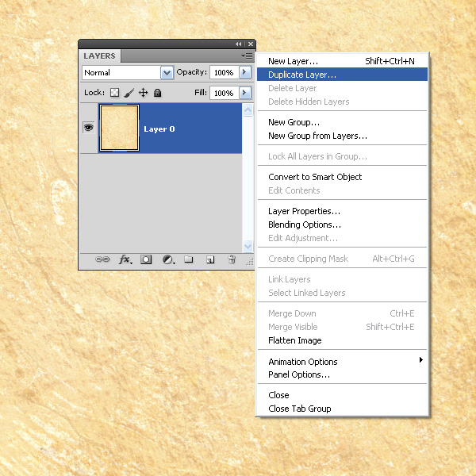Open the Opacity slider arrow
476x476 pixels.
[245, 72]
